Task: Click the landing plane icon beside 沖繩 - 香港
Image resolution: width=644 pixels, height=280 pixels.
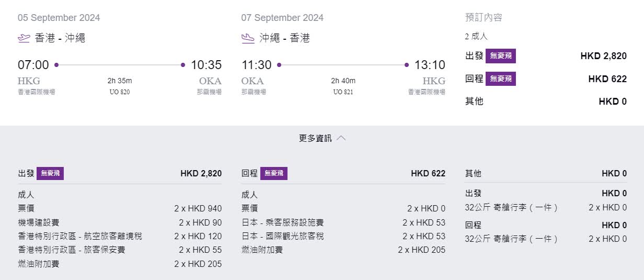Action: coord(248,38)
